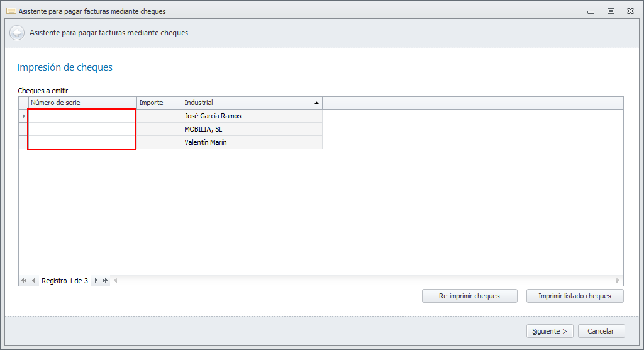Click the Importe column header
644x350 pixels.
(x=159, y=103)
